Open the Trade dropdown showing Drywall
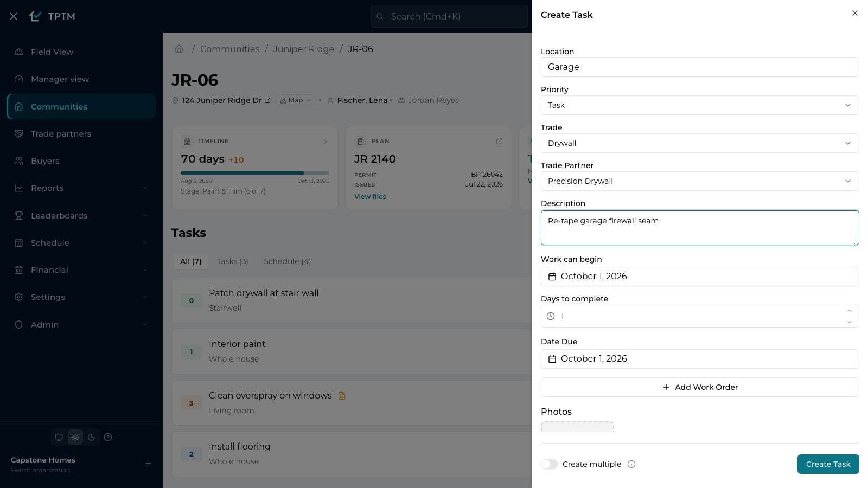 (700, 143)
